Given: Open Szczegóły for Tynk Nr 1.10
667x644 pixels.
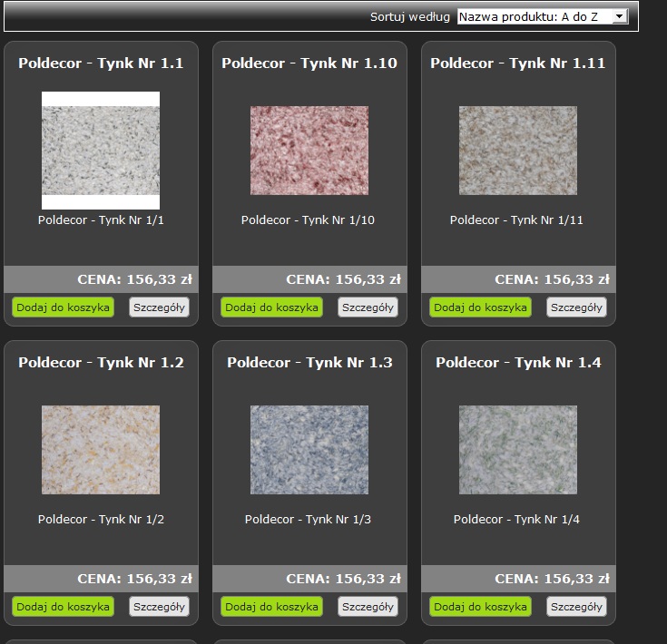Looking at the screenshot, I should (x=368, y=307).
